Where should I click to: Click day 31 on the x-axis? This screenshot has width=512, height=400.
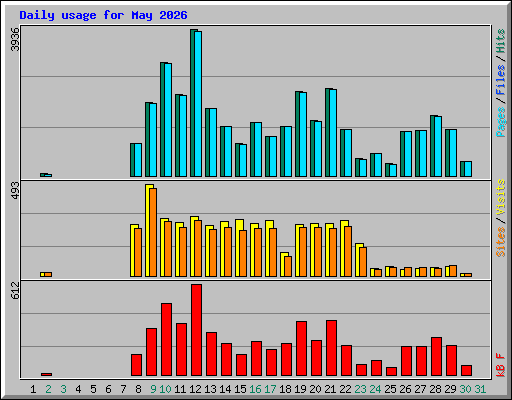point(480,389)
